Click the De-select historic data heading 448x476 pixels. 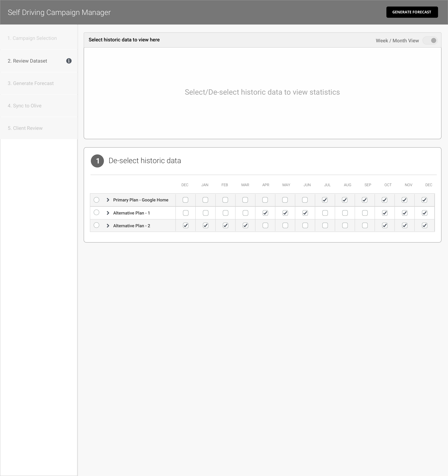(145, 161)
